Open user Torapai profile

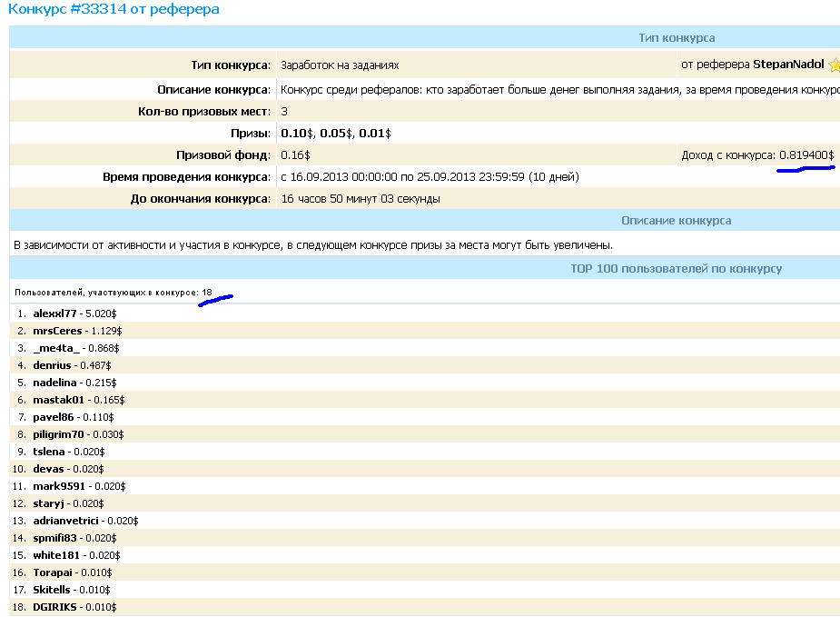pos(53,572)
